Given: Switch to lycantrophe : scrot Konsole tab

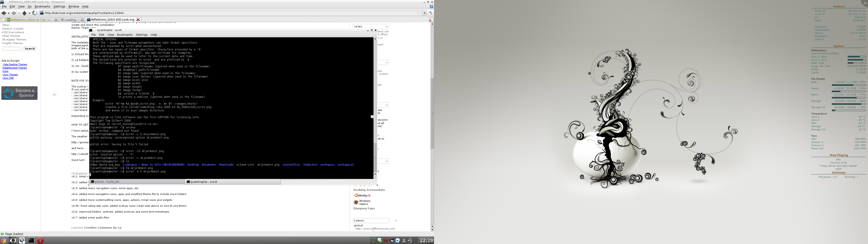Looking at the screenshot, I should coord(233,182).
